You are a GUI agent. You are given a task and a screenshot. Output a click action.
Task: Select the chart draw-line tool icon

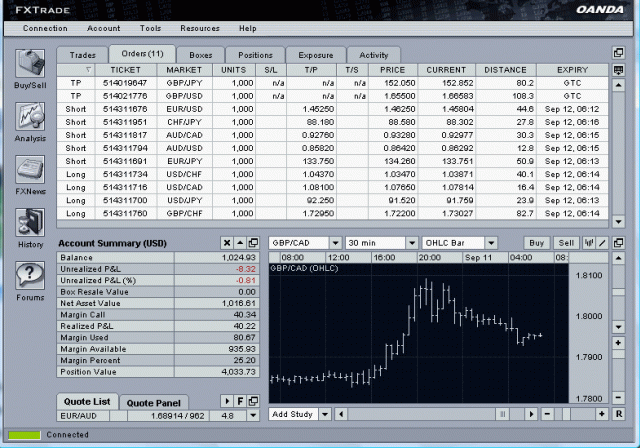602,243
